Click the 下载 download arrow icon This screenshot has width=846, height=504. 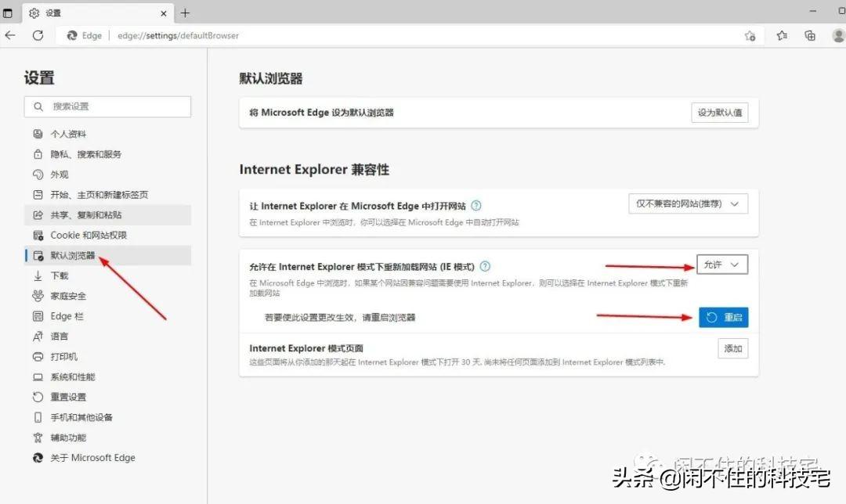coord(38,275)
